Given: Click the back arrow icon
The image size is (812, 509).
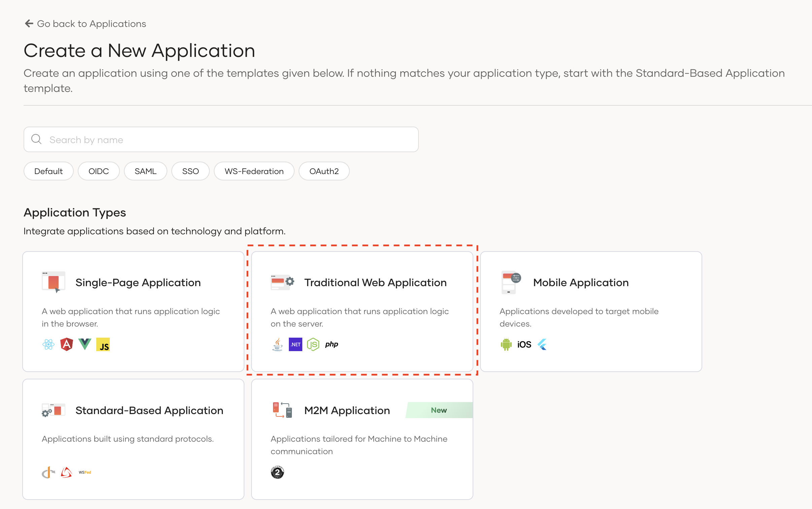Looking at the screenshot, I should 29,24.
